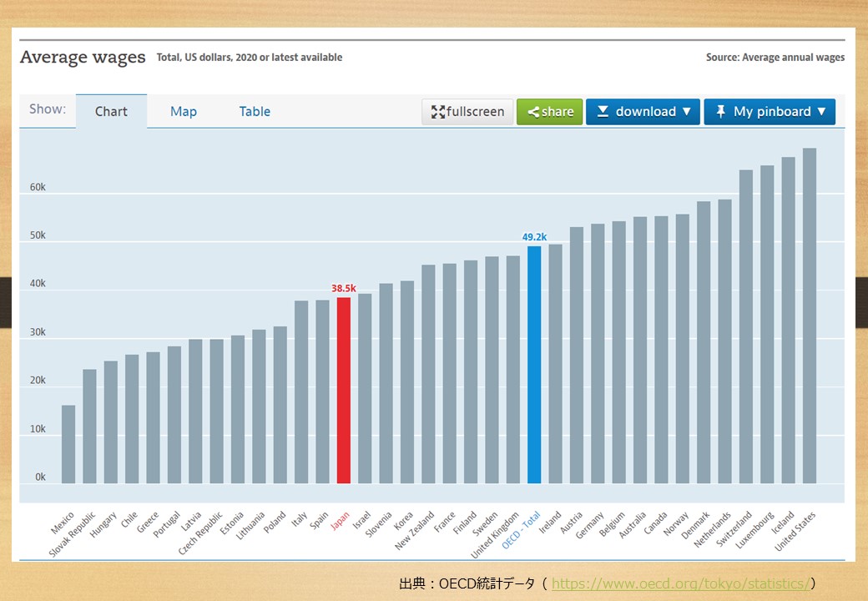Click the Korea bar

tap(407, 382)
